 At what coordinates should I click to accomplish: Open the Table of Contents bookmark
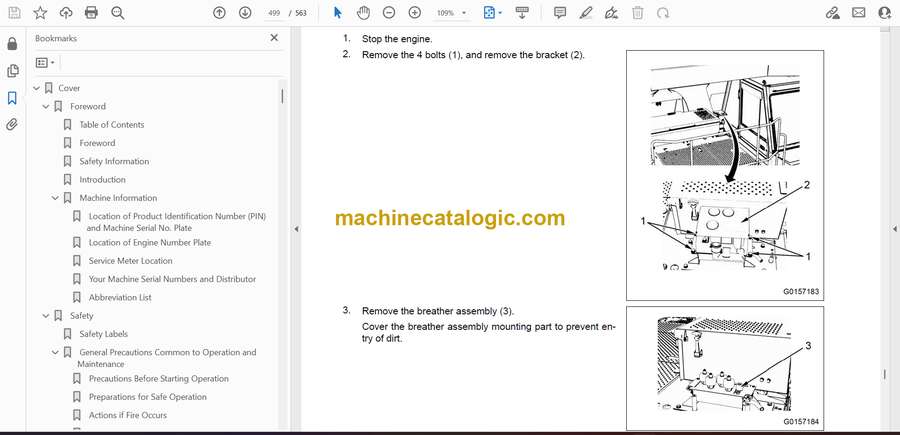pyautogui.click(x=111, y=125)
